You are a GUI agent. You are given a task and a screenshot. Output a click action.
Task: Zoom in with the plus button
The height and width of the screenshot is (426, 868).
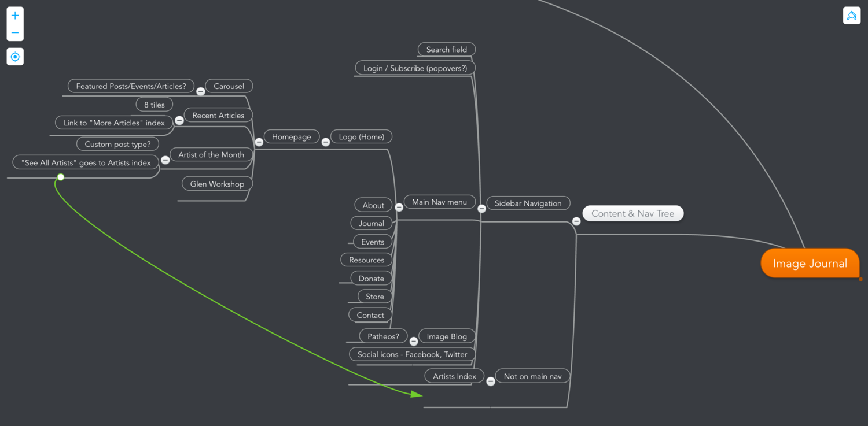click(15, 16)
